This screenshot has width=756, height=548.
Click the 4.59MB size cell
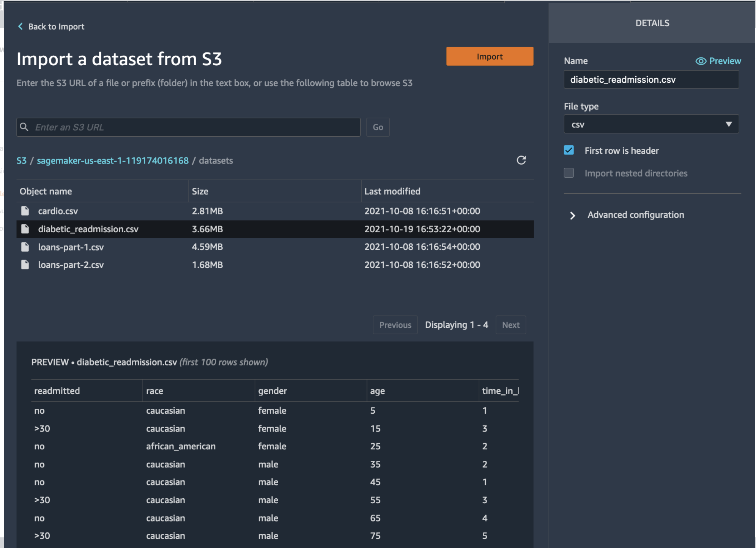click(207, 247)
